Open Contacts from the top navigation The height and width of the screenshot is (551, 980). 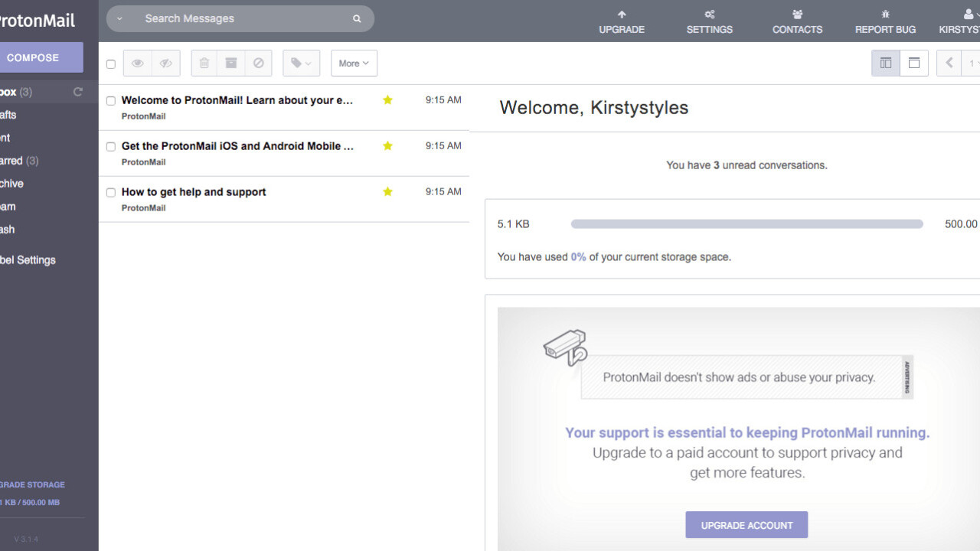click(797, 22)
